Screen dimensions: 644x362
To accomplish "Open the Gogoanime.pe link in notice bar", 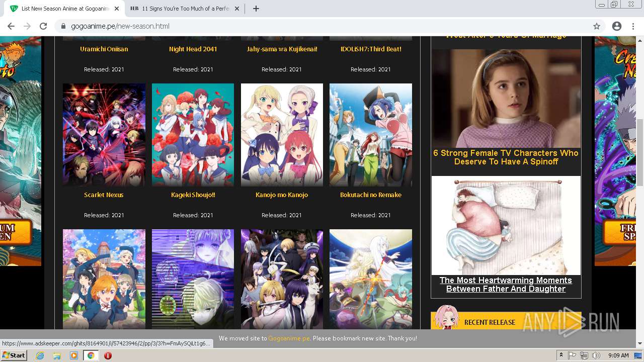I will [289, 338].
